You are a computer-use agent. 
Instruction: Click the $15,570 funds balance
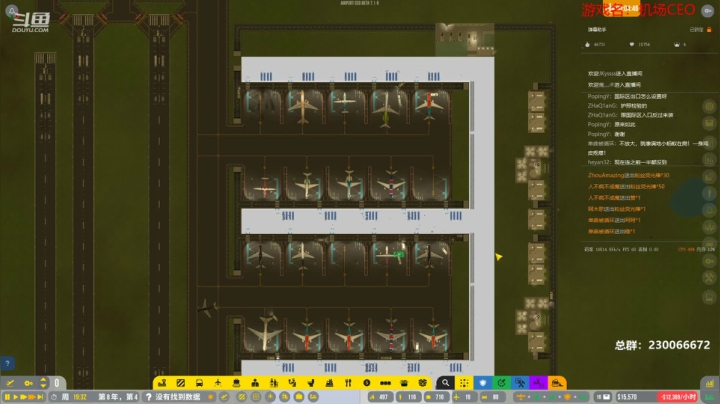pyautogui.click(x=627, y=397)
